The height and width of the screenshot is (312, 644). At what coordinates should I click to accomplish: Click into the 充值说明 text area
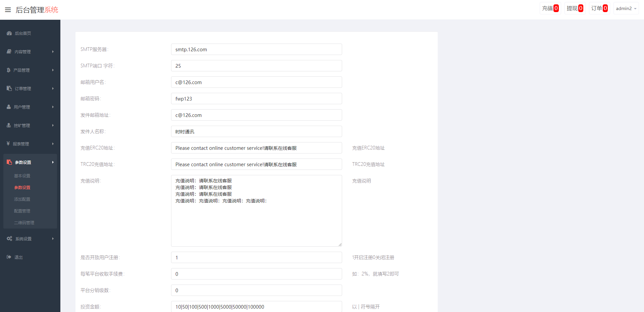click(x=256, y=221)
